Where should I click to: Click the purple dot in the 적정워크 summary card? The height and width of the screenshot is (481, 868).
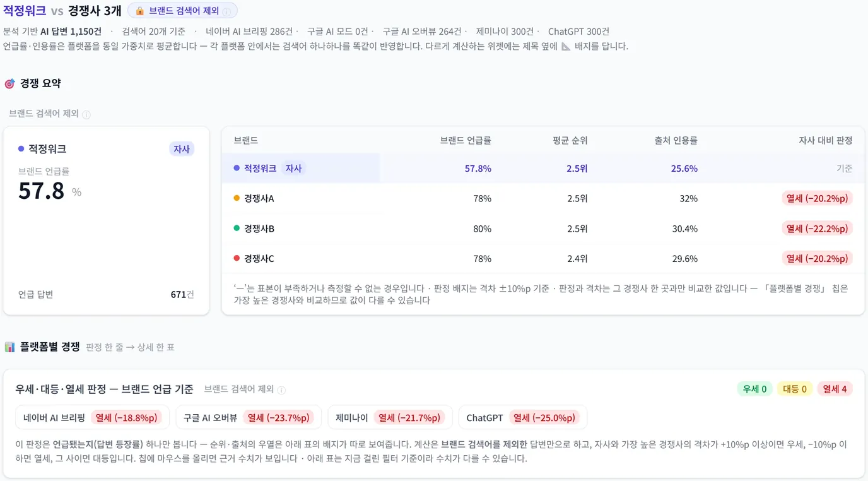pyautogui.click(x=21, y=149)
